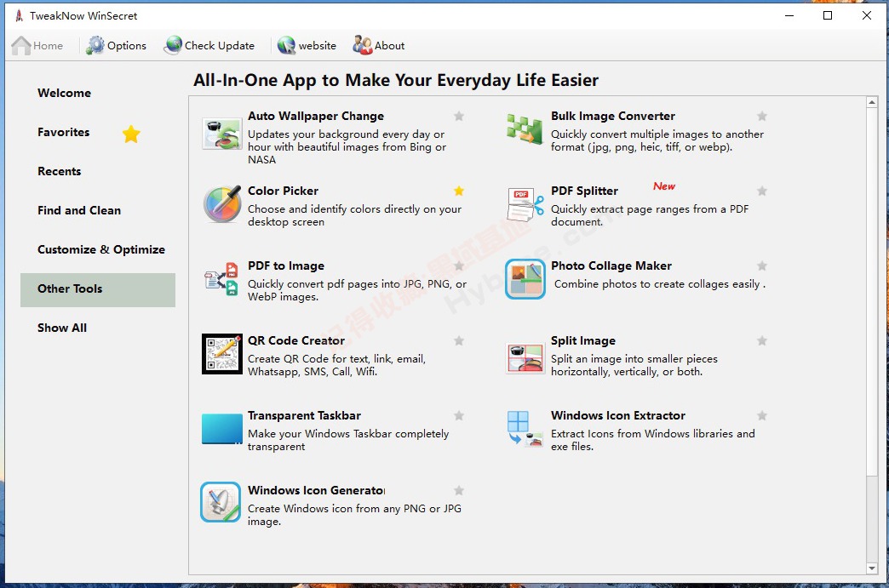
Task: Click the Windows Icon Extractor title
Action: click(618, 415)
